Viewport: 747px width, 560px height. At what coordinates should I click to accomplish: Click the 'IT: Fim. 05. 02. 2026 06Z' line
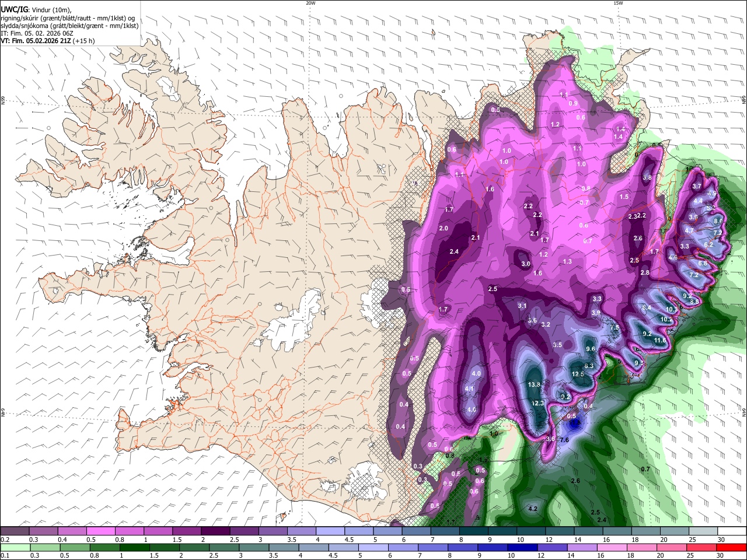pos(37,33)
